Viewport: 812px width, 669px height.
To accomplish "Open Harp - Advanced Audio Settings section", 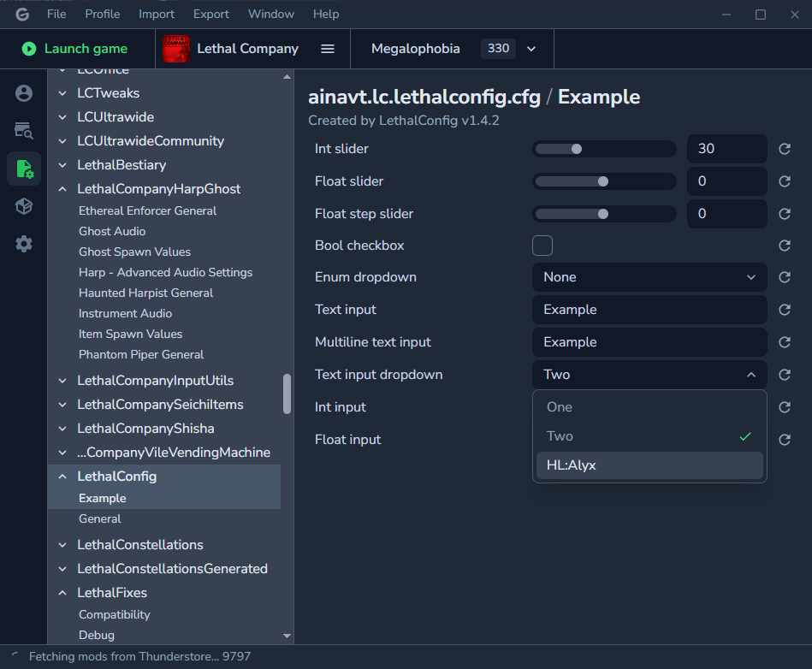I will pos(166,272).
